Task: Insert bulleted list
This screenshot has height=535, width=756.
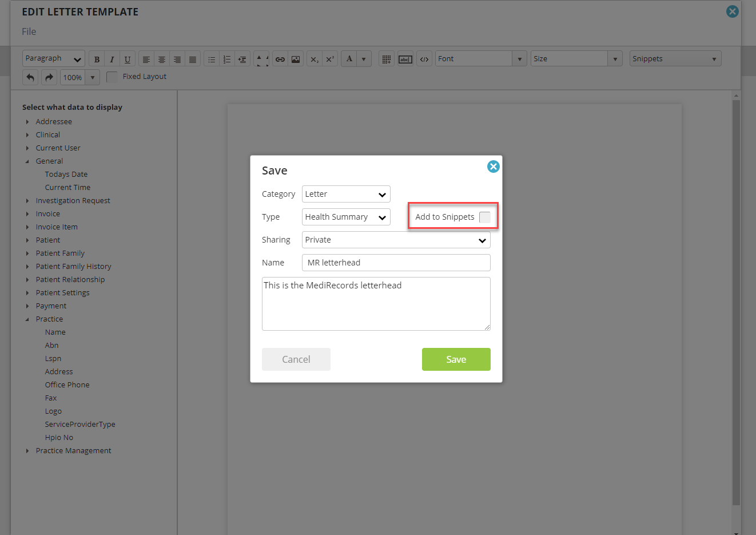Action: click(x=212, y=59)
